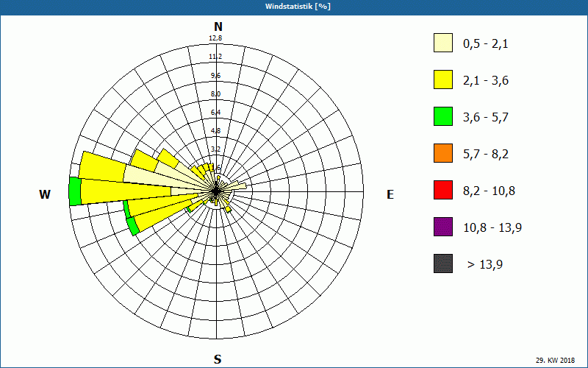Click the legend text 8,2 - 10,8
Image resolution: width=588 pixels, height=368 pixels.
pyautogui.click(x=489, y=191)
